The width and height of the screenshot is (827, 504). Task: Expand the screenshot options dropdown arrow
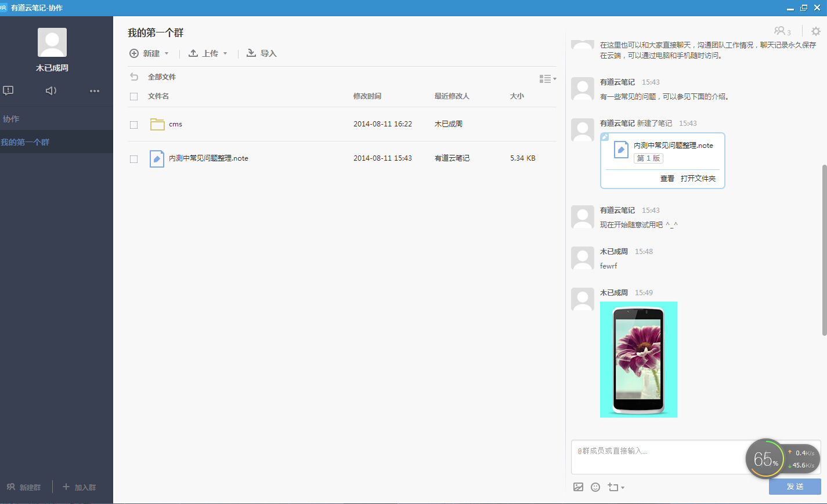coord(623,488)
